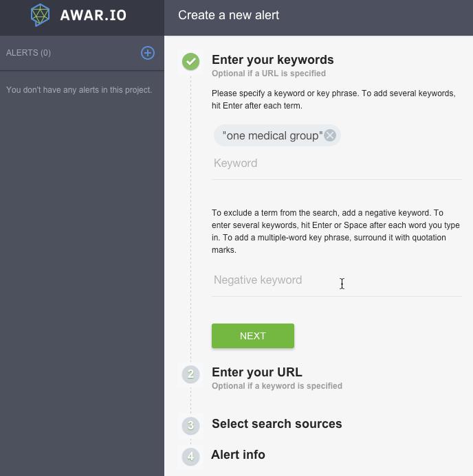
Task: Click the empty alerts message in sidebar
Action: tap(79, 90)
